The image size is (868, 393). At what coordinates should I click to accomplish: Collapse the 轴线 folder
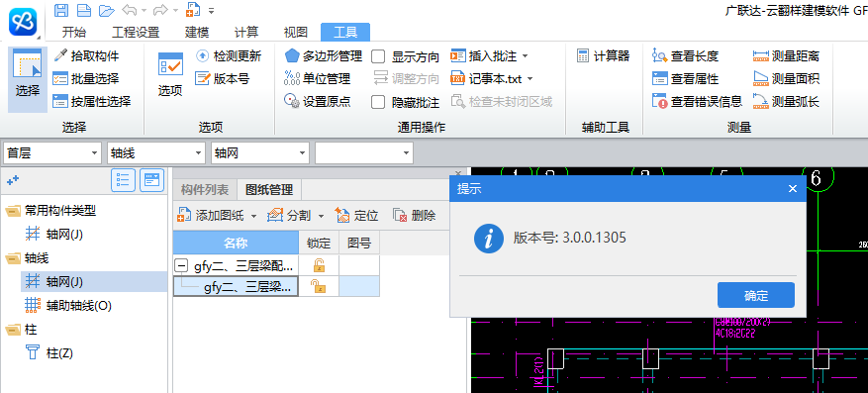tap(13, 258)
